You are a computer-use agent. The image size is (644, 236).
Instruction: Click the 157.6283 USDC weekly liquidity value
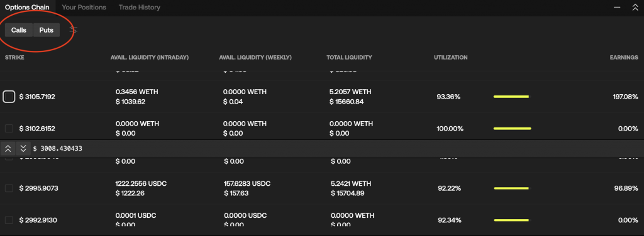pyautogui.click(x=247, y=183)
